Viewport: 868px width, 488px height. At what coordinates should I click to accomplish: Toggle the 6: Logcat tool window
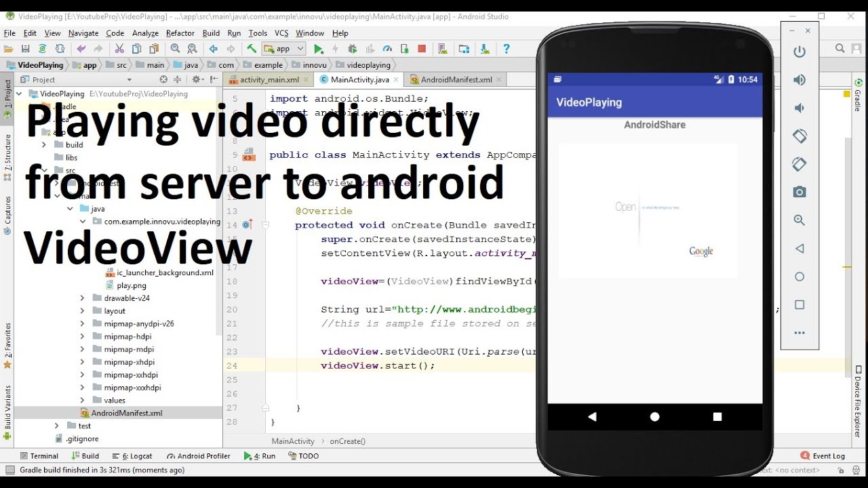point(133,456)
